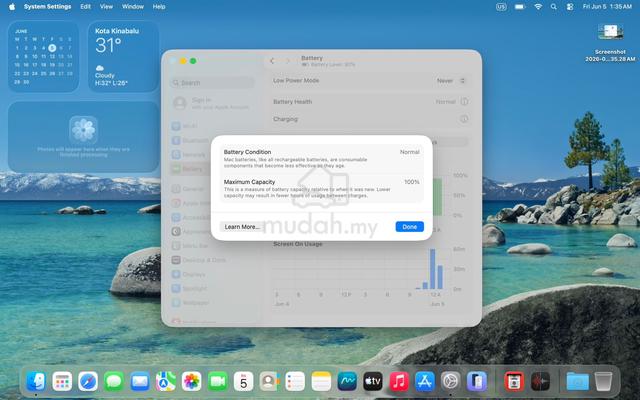
Task: Click the 100% maximum capacity value
Action: (411, 182)
